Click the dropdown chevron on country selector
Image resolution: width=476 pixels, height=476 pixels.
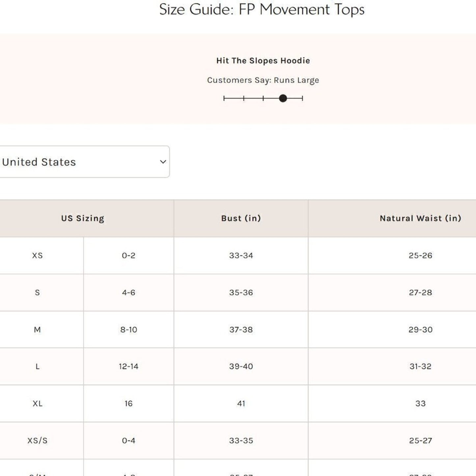(163, 161)
